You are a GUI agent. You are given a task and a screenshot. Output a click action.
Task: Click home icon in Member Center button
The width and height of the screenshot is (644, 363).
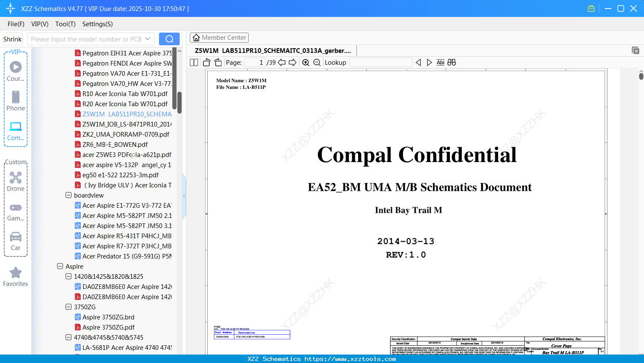point(196,38)
